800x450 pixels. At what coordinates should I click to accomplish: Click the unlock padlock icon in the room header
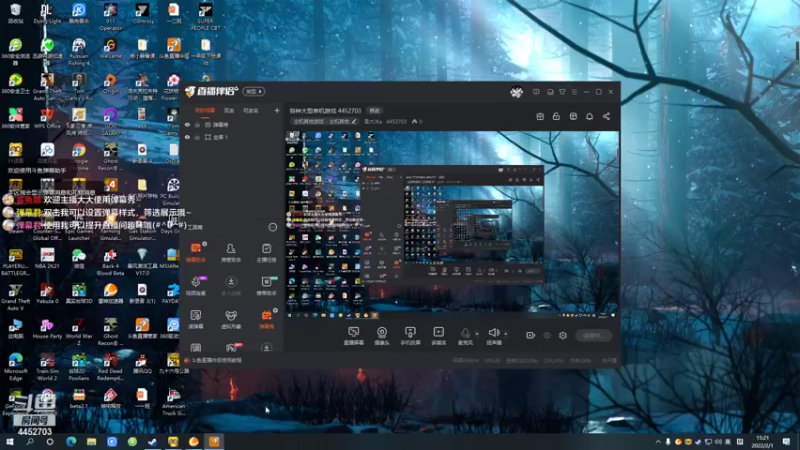click(x=556, y=116)
